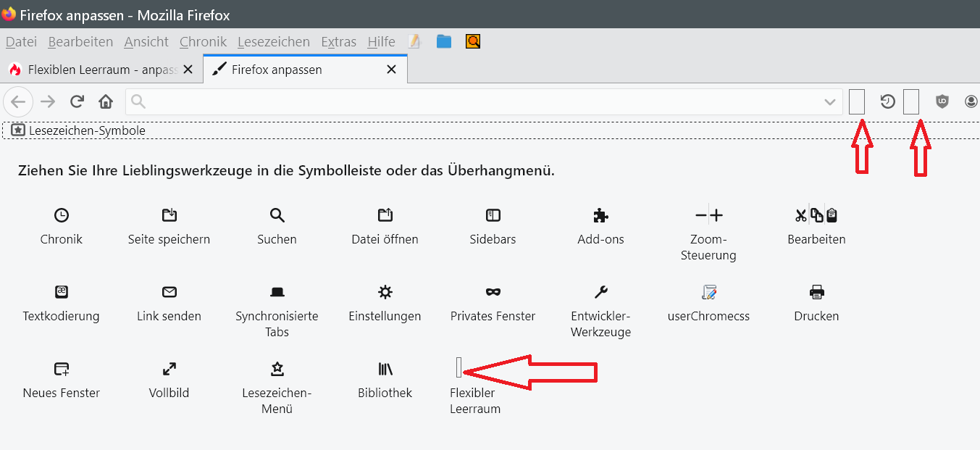
Task: Open the uBlock shield extension icon
Action: coord(942,101)
